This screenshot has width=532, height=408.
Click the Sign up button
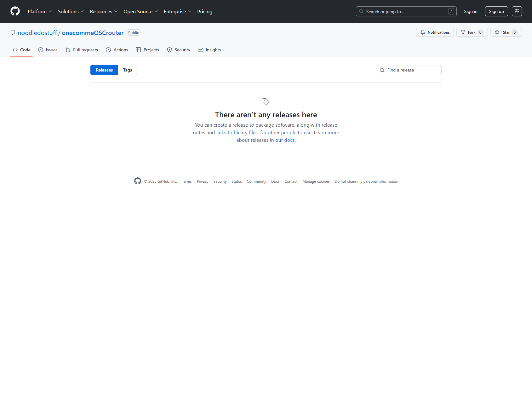pyautogui.click(x=496, y=11)
